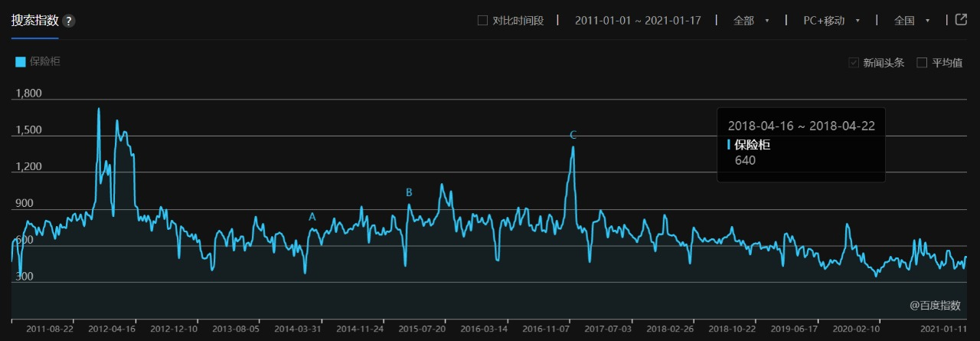Screen dimensions: 980x341
Task: Select the 搜索指数 tab
Action: pos(34,21)
